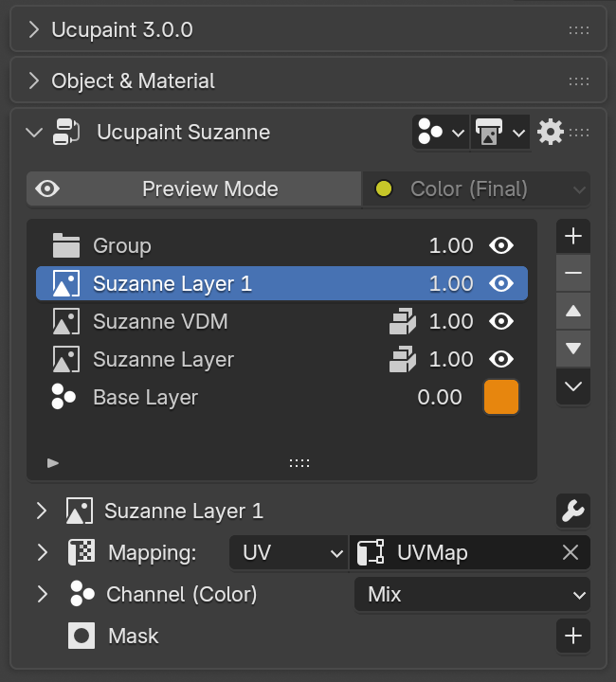Collapse the Ucupaint Suzanne panel
The width and height of the screenshot is (616, 682).
click(34, 133)
